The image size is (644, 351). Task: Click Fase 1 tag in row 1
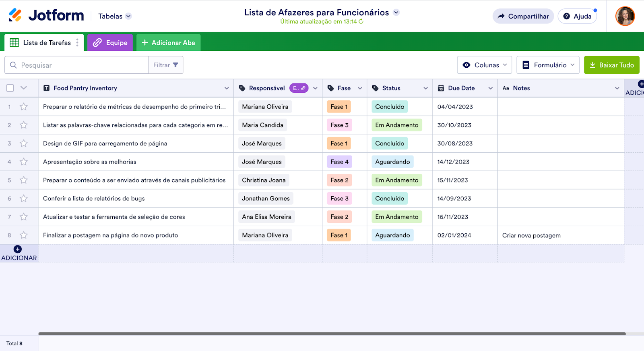coord(339,107)
